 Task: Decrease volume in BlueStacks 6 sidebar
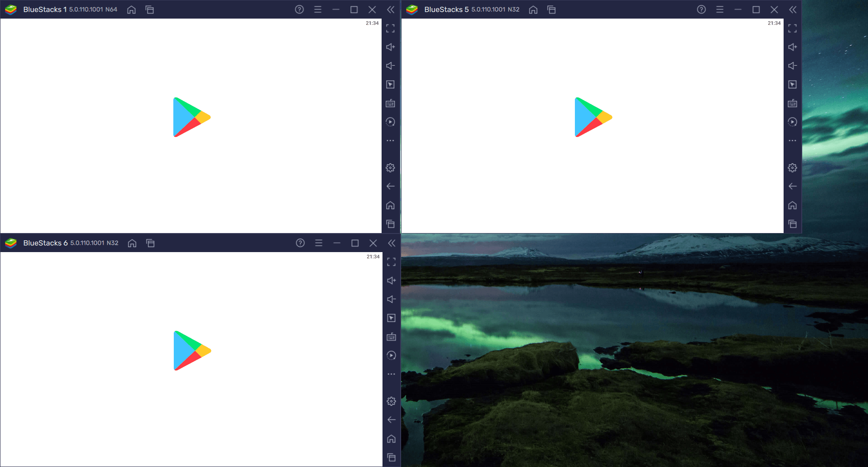coord(391,299)
